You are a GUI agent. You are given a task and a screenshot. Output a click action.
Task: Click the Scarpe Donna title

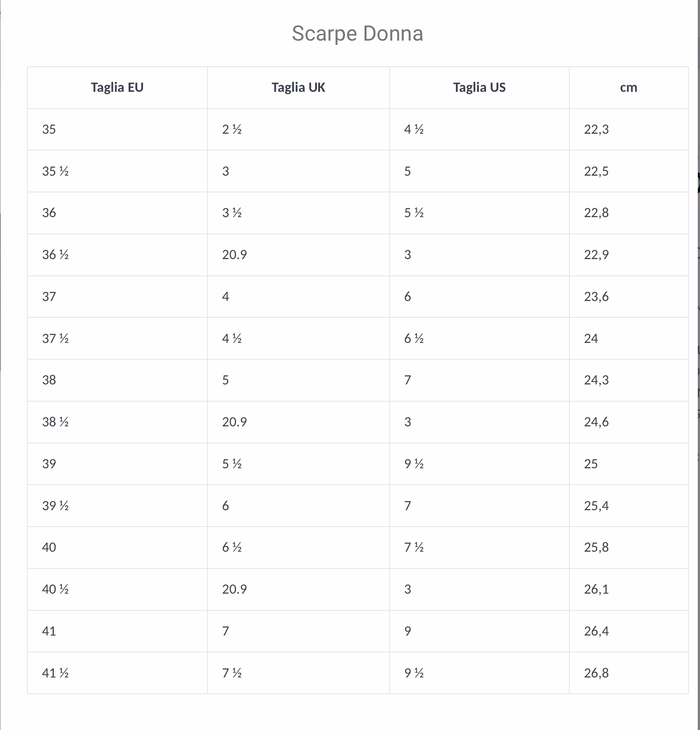[357, 34]
